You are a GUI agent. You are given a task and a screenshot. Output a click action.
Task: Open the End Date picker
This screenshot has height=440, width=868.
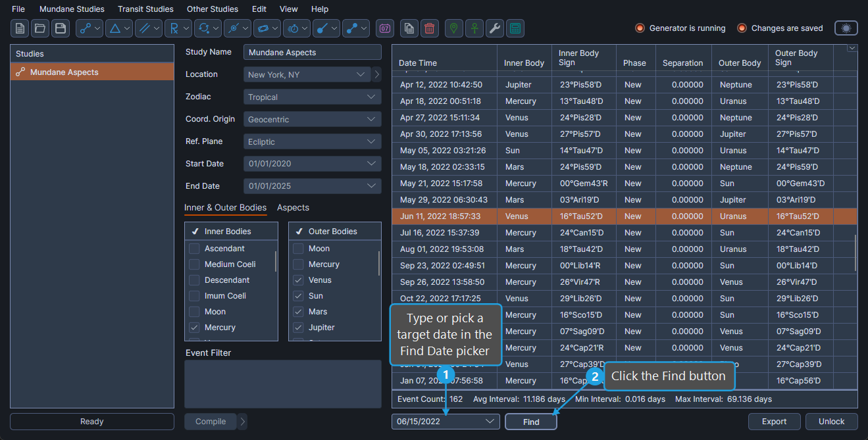pyautogui.click(x=313, y=186)
